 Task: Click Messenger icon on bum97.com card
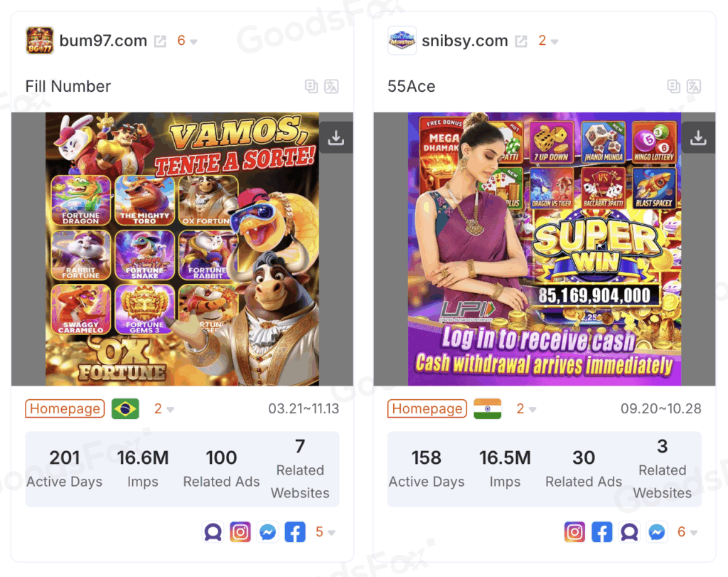coord(268,532)
